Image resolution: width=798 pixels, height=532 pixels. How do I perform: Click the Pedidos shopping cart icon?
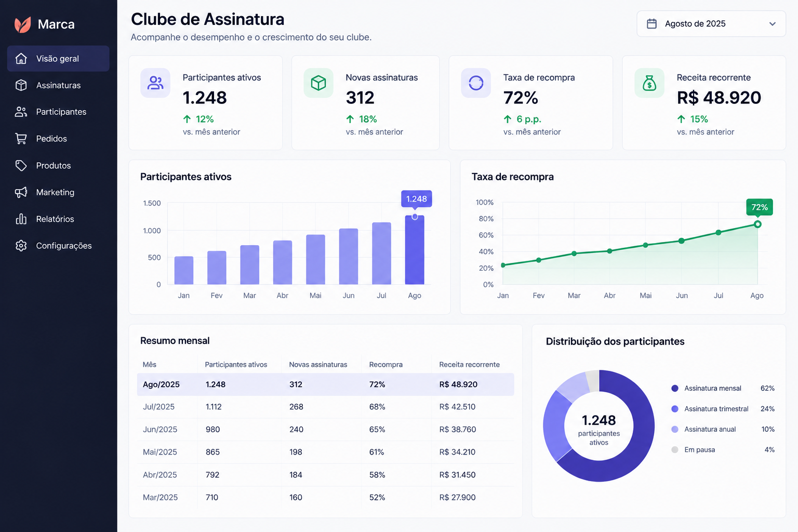pos(21,139)
